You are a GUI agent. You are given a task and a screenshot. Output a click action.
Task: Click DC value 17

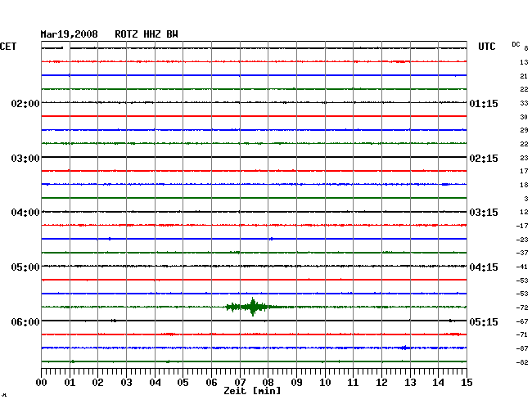click(x=524, y=171)
